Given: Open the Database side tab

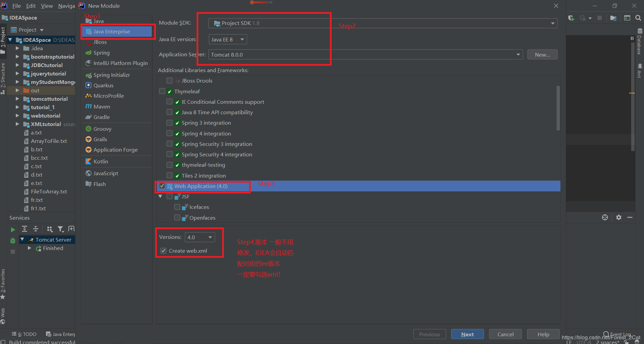Looking at the screenshot, I should tap(640, 42).
